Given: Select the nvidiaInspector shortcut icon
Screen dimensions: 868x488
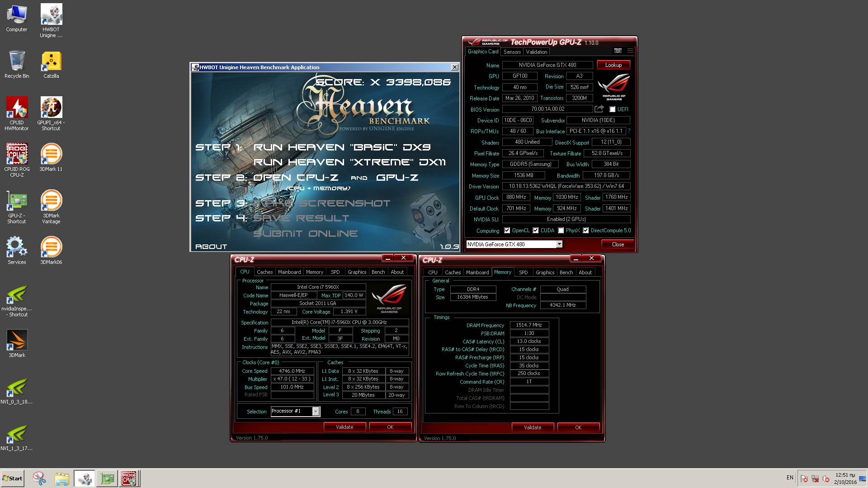Looking at the screenshot, I should 17,300.
